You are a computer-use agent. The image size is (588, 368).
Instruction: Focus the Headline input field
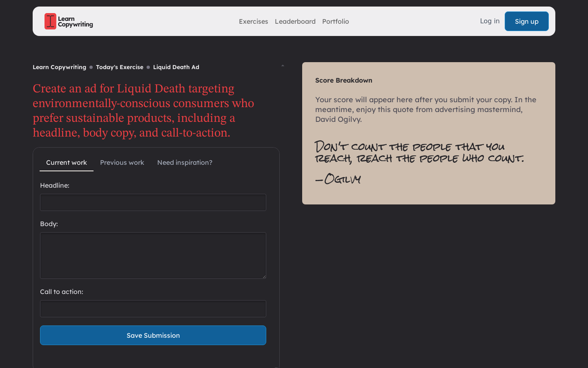click(153, 202)
